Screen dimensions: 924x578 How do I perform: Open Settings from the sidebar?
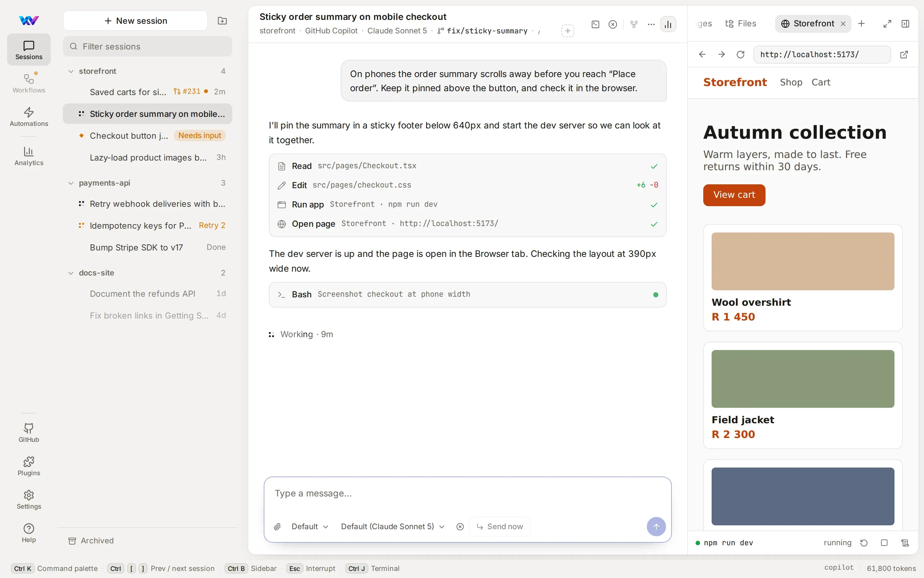pyautogui.click(x=29, y=499)
